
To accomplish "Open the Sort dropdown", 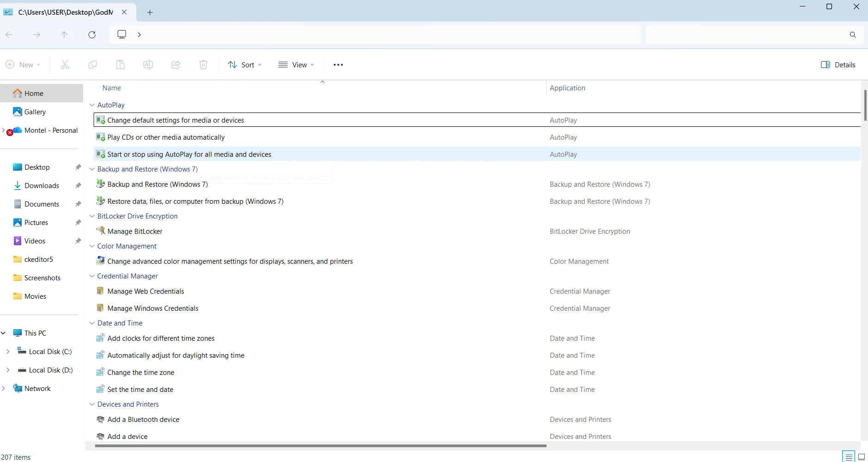I will pyautogui.click(x=245, y=65).
